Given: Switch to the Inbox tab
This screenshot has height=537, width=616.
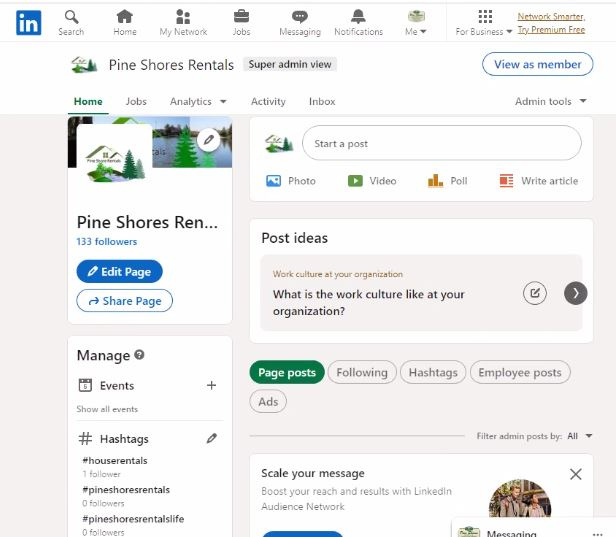Looking at the screenshot, I should 322,101.
